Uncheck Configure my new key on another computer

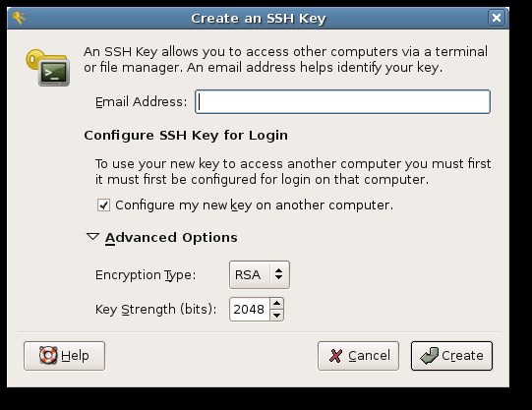[x=103, y=205]
